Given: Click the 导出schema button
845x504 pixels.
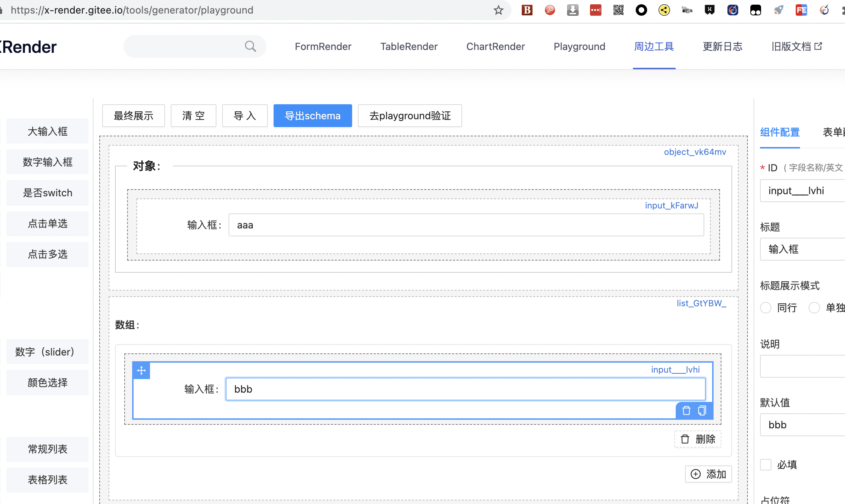Looking at the screenshot, I should click(312, 115).
